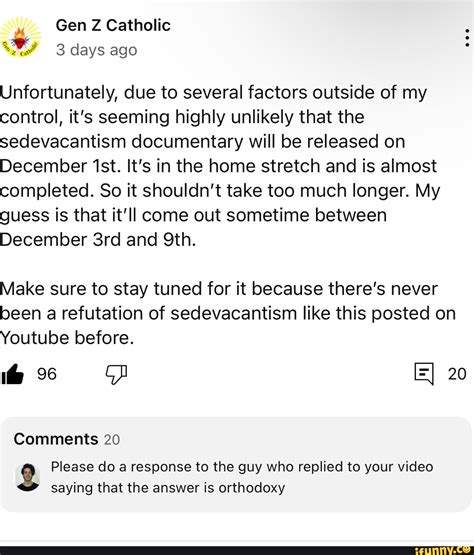Click the thumbs-down dislike icon
This screenshot has height=555, width=474.
tap(116, 374)
